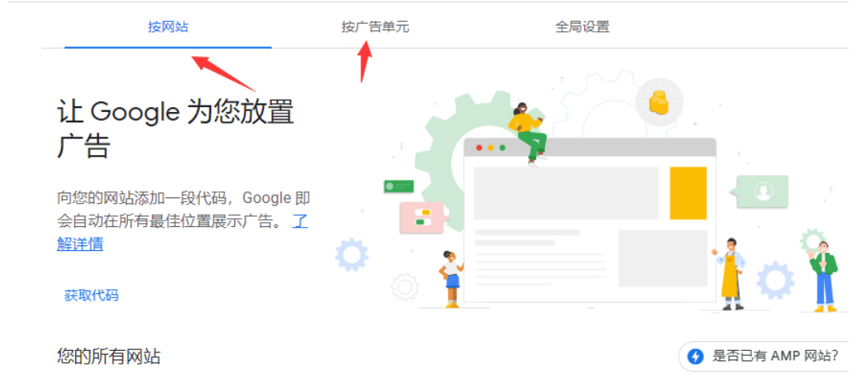Click the green dot on mock browser bar
Screen dimensions: 868x386
pos(502,147)
